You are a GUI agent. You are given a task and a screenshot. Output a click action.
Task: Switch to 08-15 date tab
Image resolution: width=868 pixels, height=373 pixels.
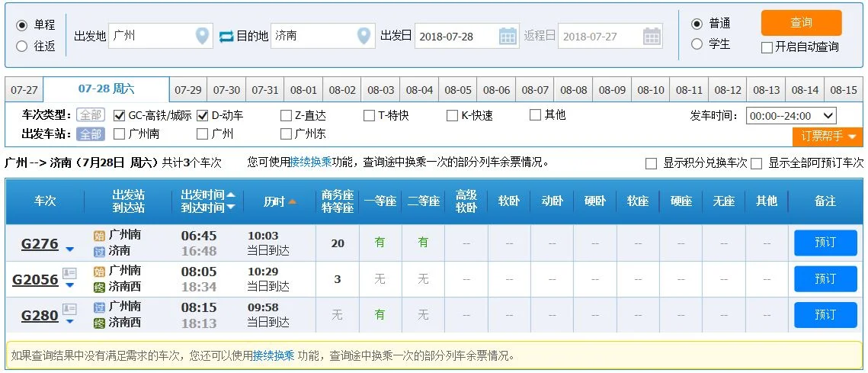pos(844,90)
